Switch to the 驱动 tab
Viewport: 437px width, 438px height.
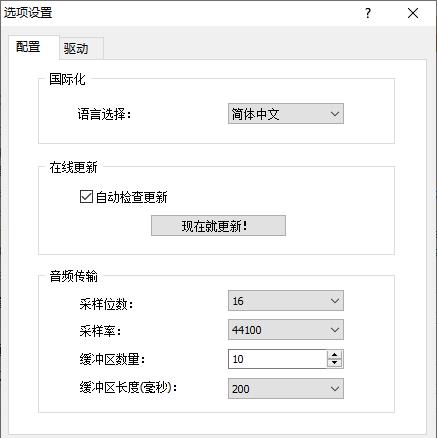click(x=76, y=49)
